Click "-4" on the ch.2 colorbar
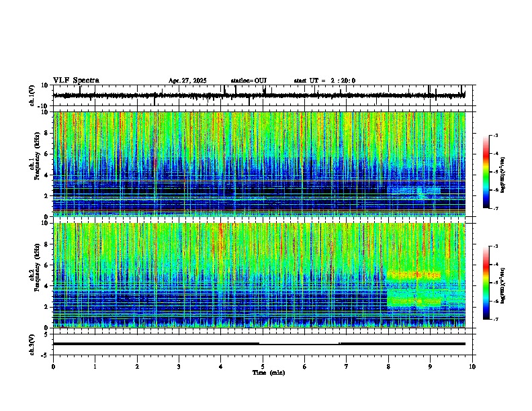The image size is (532, 411). point(495,264)
